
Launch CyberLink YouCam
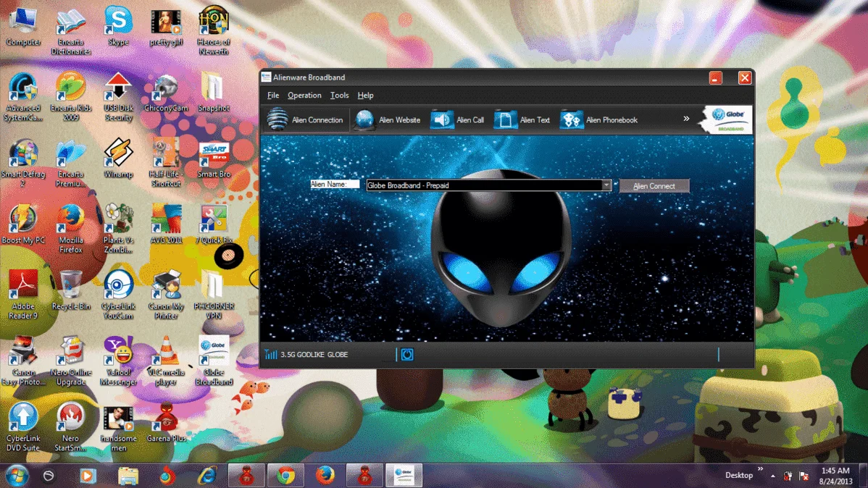119,295
